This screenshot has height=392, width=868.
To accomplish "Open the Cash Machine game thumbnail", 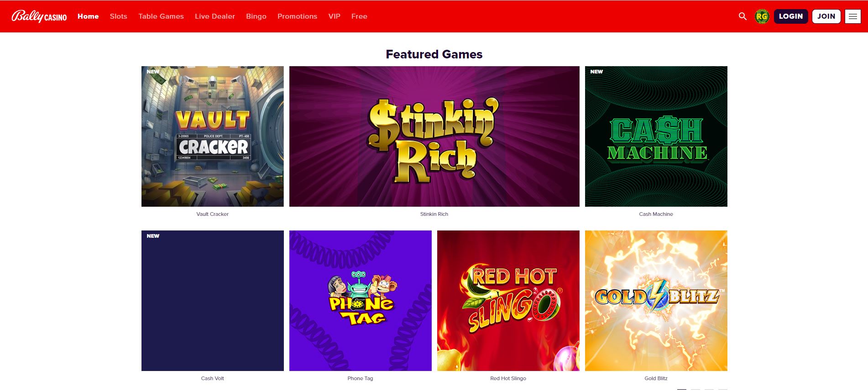I will pyautogui.click(x=656, y=136).
